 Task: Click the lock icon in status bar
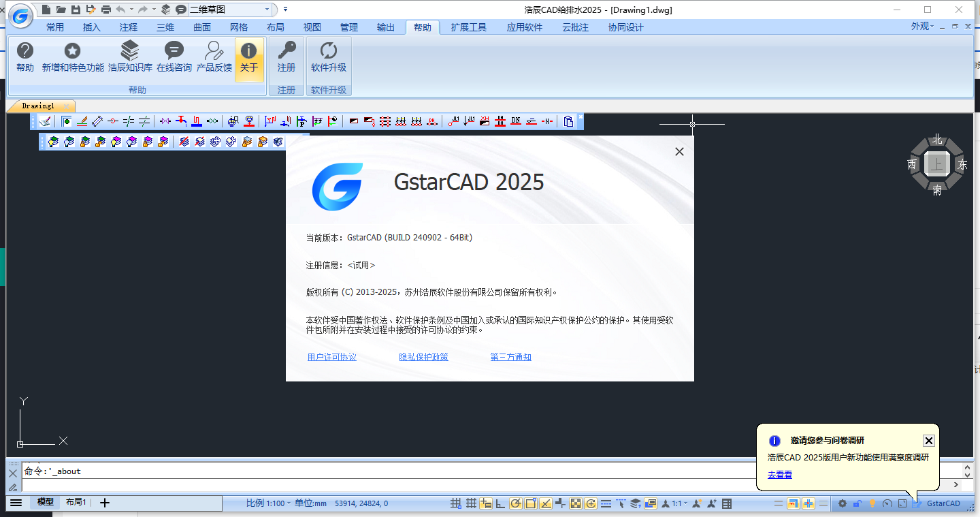(x=857, y=504)
